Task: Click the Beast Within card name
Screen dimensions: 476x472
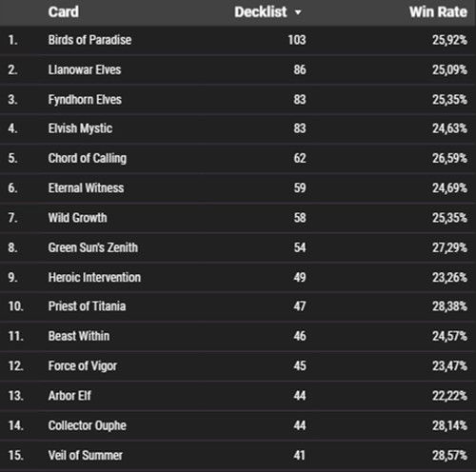Action: (x=79, y=336)
